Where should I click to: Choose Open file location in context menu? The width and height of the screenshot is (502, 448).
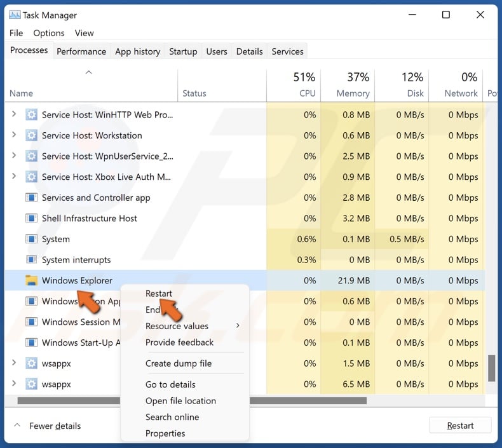pyautogui.click(x=180, y=400)
